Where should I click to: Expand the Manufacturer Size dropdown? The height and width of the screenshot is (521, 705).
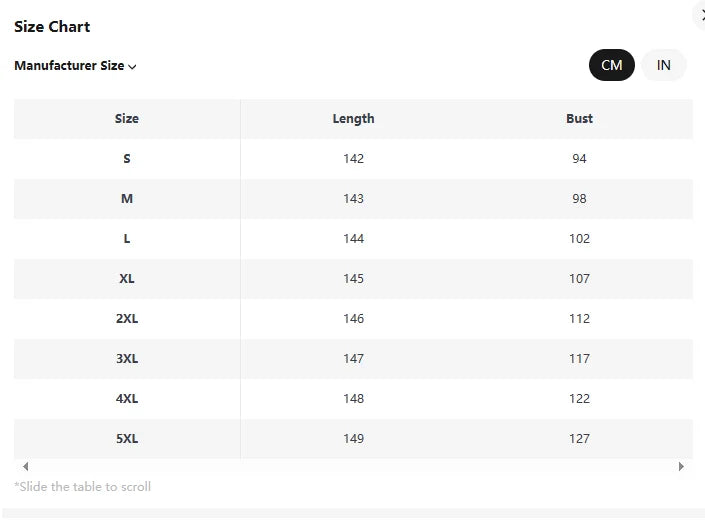[75, 66]
